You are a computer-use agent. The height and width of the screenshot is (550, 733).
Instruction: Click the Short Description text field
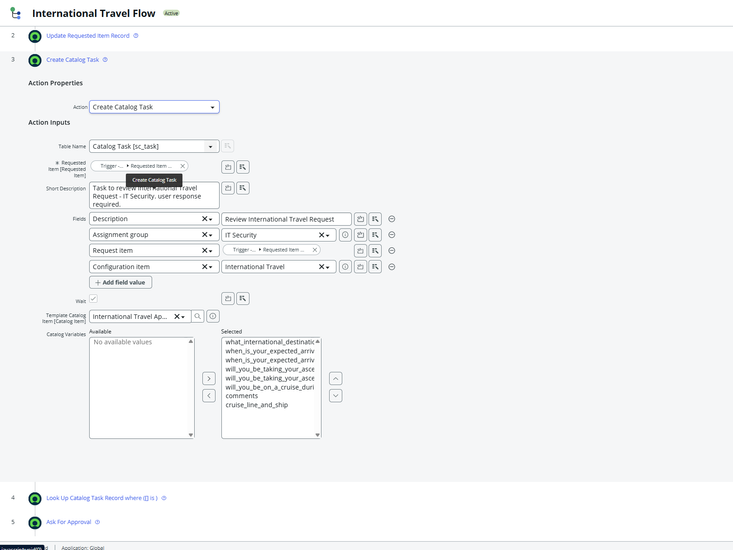tap(153, 195)
